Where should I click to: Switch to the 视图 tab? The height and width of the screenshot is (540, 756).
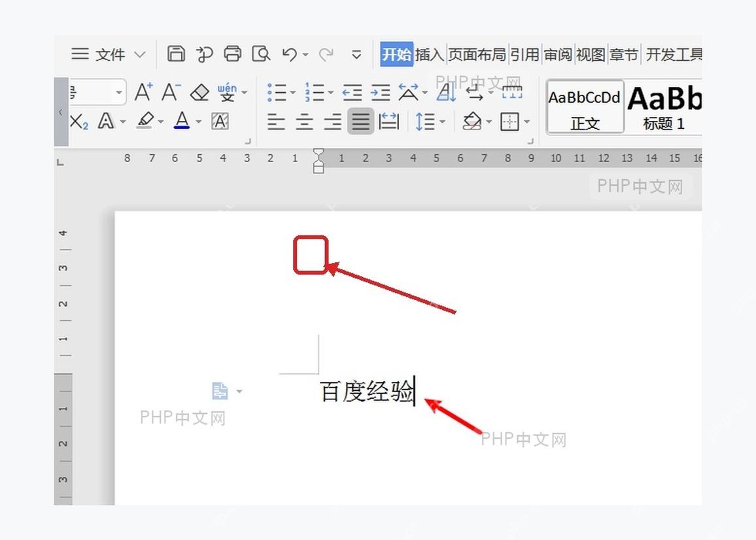coord(591,54)
